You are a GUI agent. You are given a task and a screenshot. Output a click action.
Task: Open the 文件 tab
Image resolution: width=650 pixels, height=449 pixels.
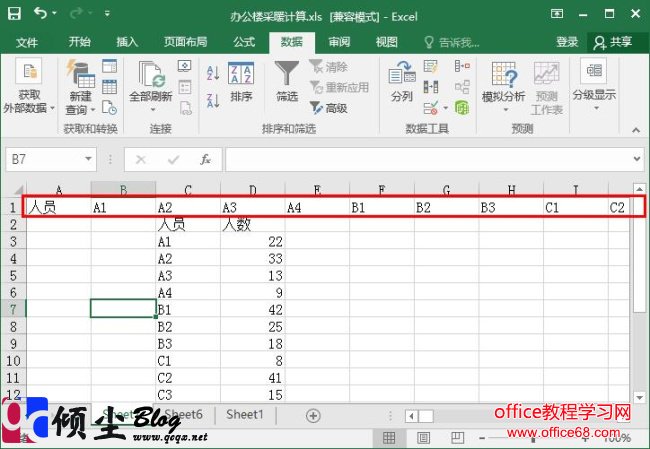[x=27, y=42]
